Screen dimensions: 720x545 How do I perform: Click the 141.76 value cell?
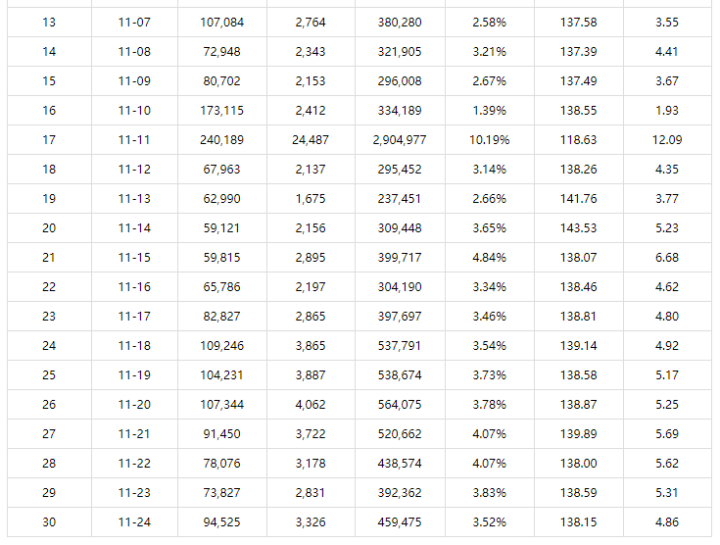coord(578,199)
